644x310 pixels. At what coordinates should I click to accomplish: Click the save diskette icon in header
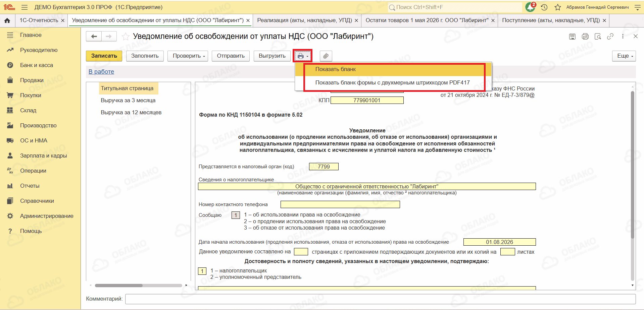[572, 37]
